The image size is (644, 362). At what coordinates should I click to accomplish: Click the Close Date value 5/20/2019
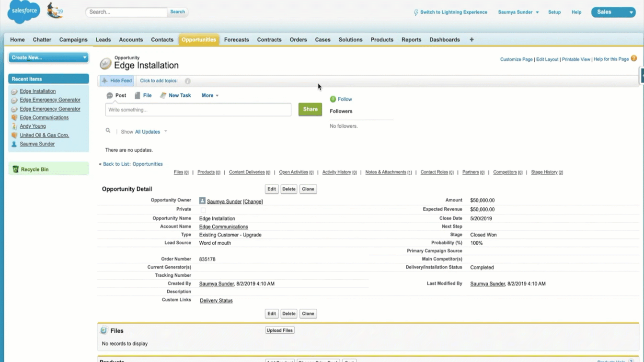481,218
